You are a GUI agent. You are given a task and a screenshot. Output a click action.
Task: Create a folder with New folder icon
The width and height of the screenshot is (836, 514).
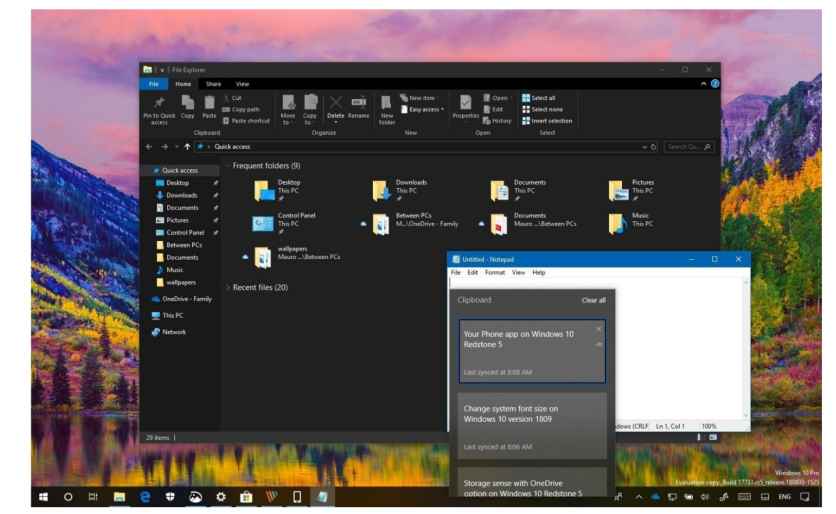387,105
